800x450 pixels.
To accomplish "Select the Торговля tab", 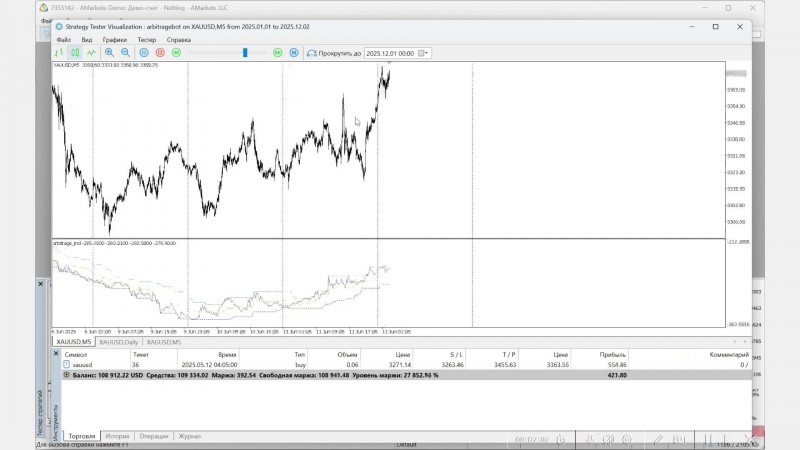I will [x=82, y=436].
